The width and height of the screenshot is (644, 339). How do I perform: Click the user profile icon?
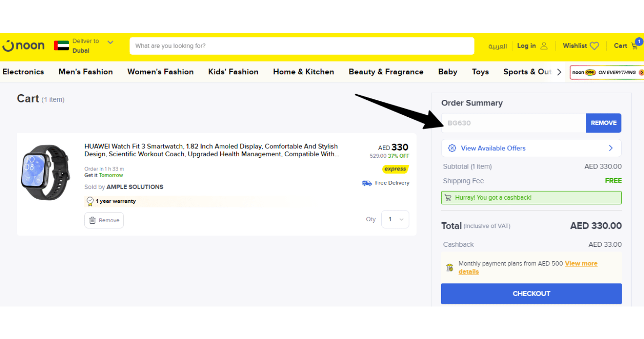544,46
